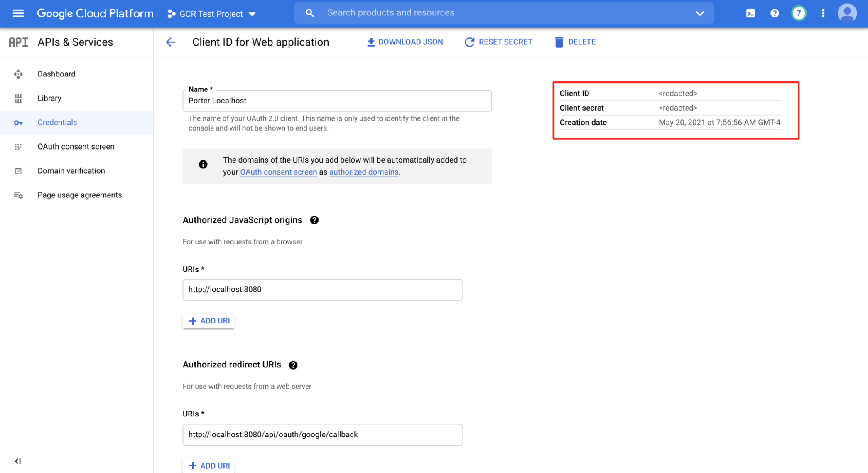868x473 pixels.
Task: Open help for Authorized redirect URIs
Action: pos(293,365)
